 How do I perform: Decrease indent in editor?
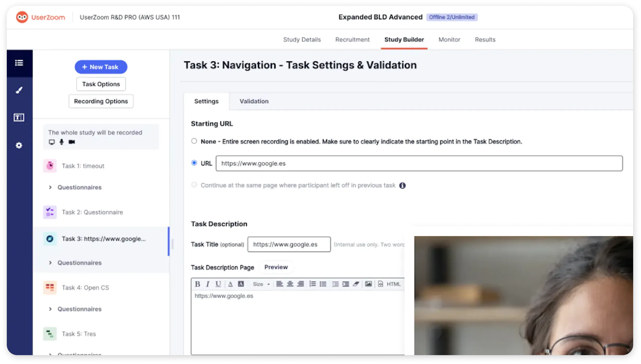click(x=335, y=284)
